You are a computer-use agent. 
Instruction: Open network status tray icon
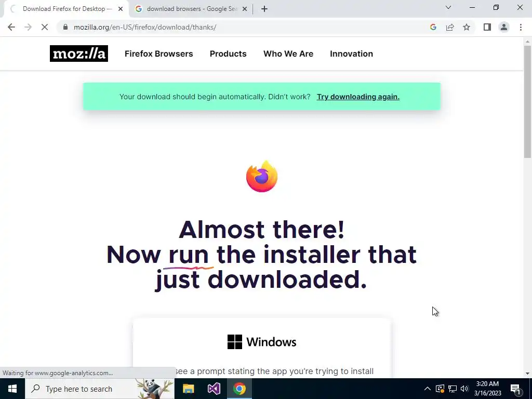pyautogui.click(x=453, y=389)
